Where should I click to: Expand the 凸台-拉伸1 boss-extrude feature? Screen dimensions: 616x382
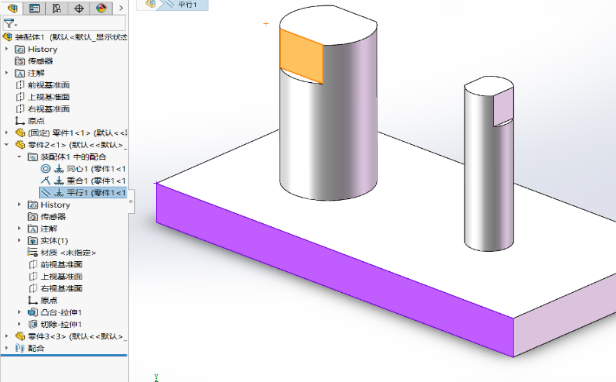tap(19, 312)
